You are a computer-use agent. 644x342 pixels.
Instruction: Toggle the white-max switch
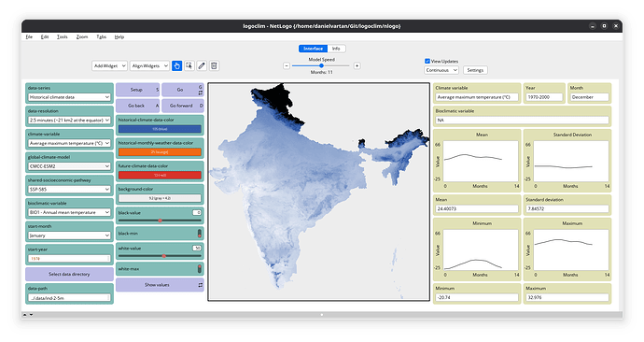[200, 269]
